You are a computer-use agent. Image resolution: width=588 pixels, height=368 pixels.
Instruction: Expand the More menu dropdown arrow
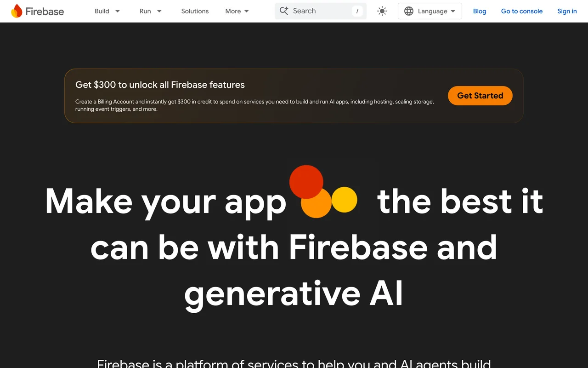tap(247, 11)
